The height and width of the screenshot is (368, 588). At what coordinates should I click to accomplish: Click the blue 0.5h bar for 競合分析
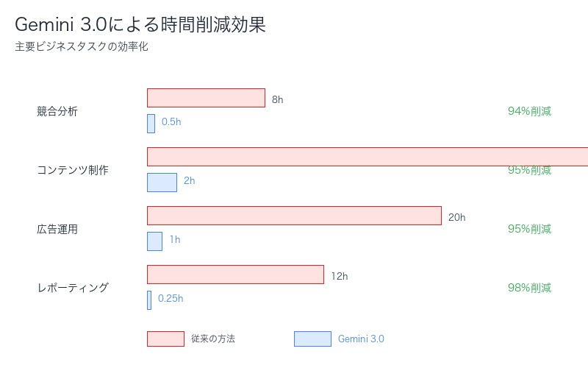point(151,124)
